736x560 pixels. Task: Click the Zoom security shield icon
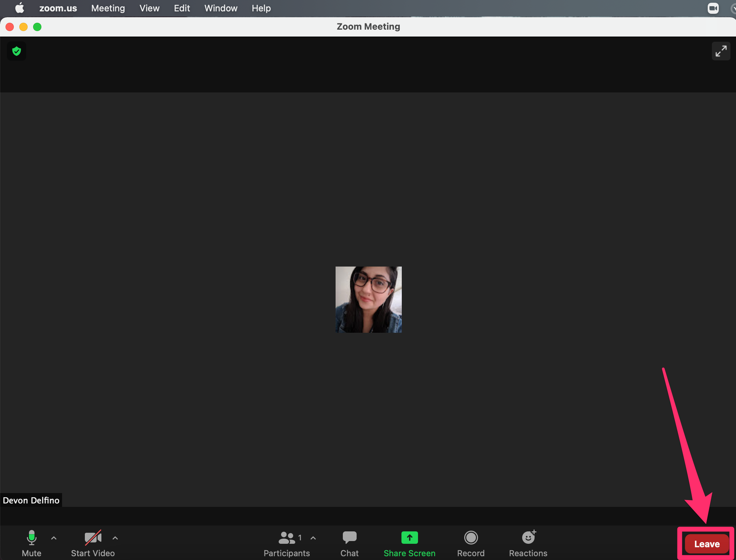coord(17,51)
